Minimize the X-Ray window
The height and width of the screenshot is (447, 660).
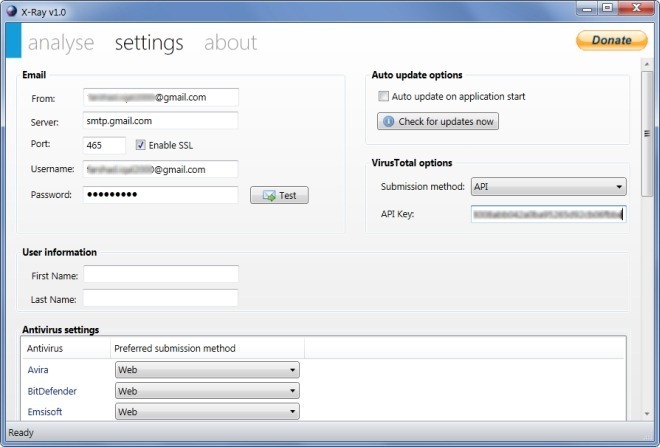(x=587, y=8)
